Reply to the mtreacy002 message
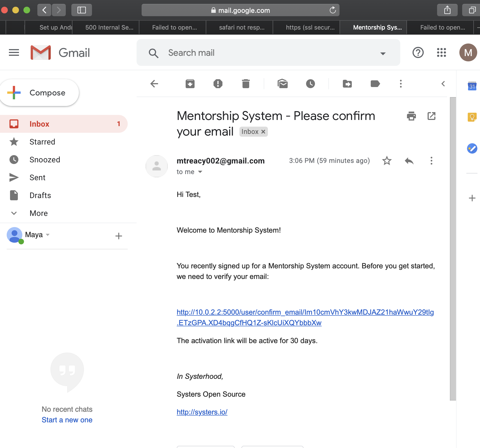This screenshot has height=448, width=480. 409,161
